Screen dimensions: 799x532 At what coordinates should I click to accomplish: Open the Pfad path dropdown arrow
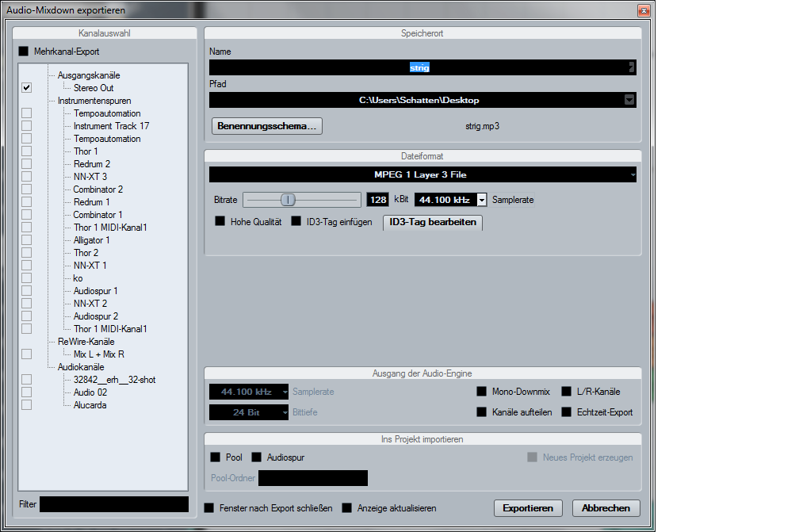(x=629, y=100)
